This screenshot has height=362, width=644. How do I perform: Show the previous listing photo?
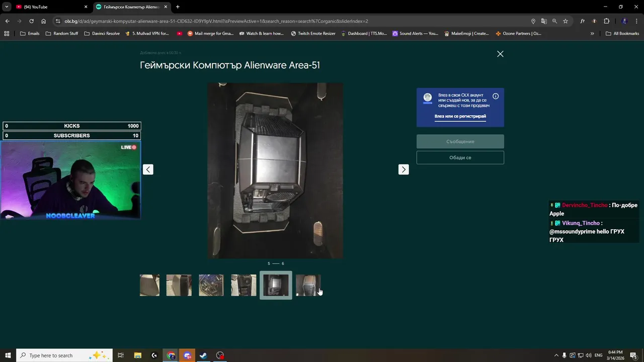[x=148, y=169]
